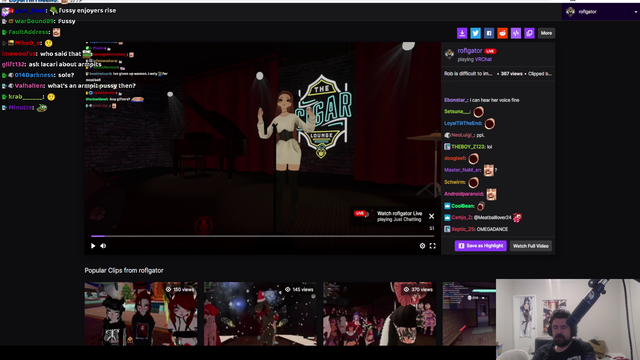Click glift132 message 'ask lacari about armpits'
The height and width of the screenshot is (360, 640).
point(65,64)
